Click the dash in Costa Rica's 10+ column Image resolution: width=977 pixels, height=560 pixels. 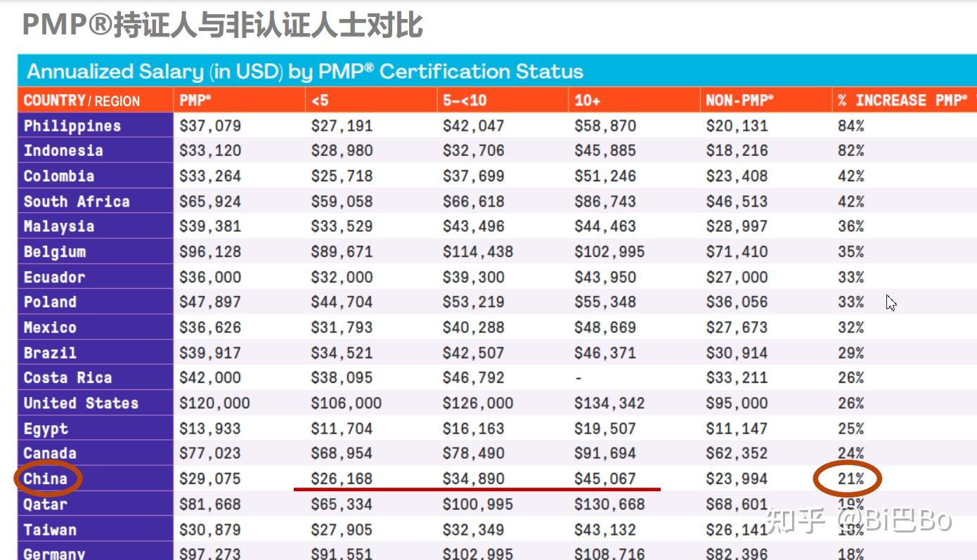[578, 377]
